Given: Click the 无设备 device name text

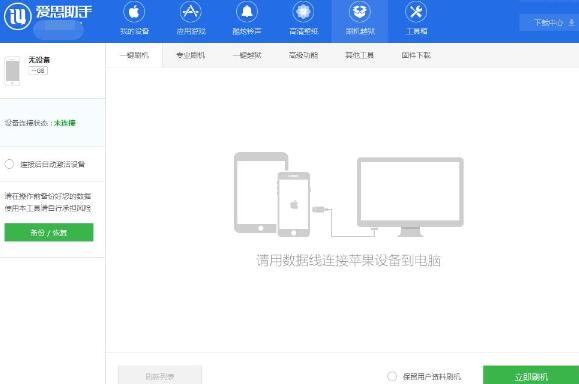Looking at the screenshot, I should tap(39, 60).
